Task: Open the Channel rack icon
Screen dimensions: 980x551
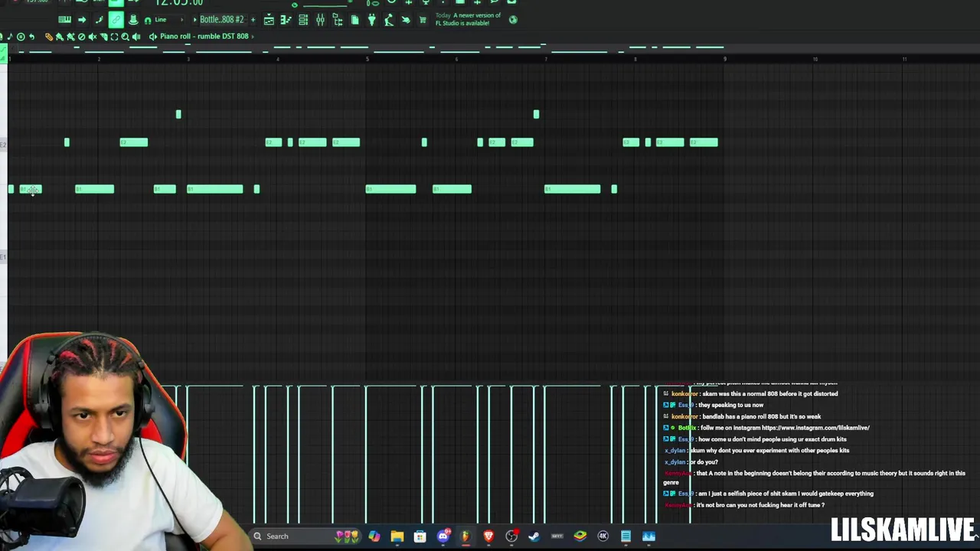Action: coord(303,19)
